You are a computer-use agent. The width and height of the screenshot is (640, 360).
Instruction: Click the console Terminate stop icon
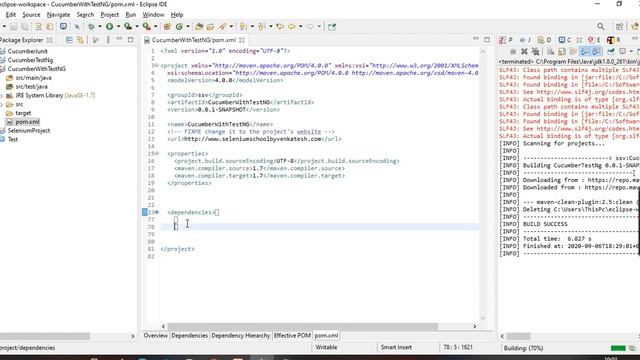513,51
